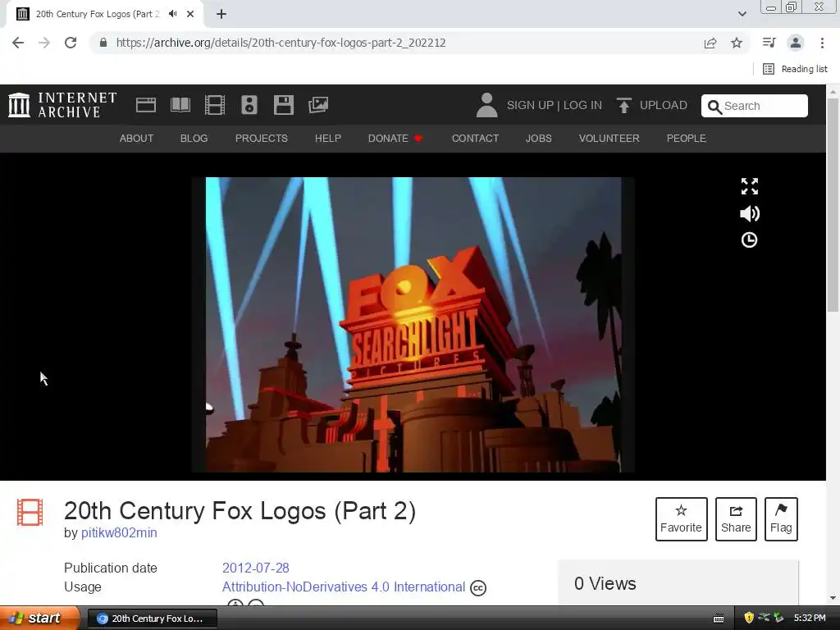840x630 pixels.
Task: Open the Audio speaker icon in navbar
Action: click(249, 105)
